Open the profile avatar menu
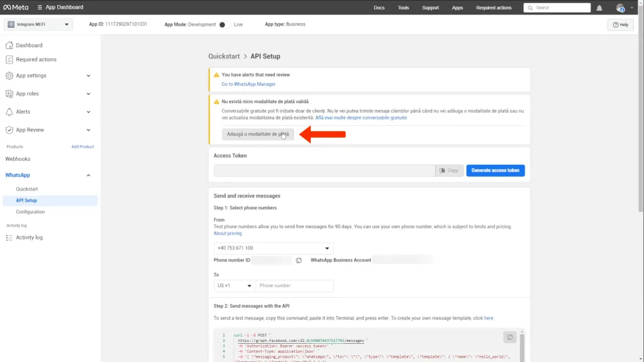 [620, 8]
